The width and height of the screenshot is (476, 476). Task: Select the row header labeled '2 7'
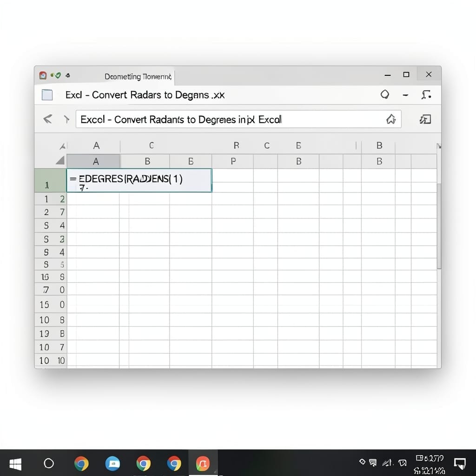click(51, 212)
